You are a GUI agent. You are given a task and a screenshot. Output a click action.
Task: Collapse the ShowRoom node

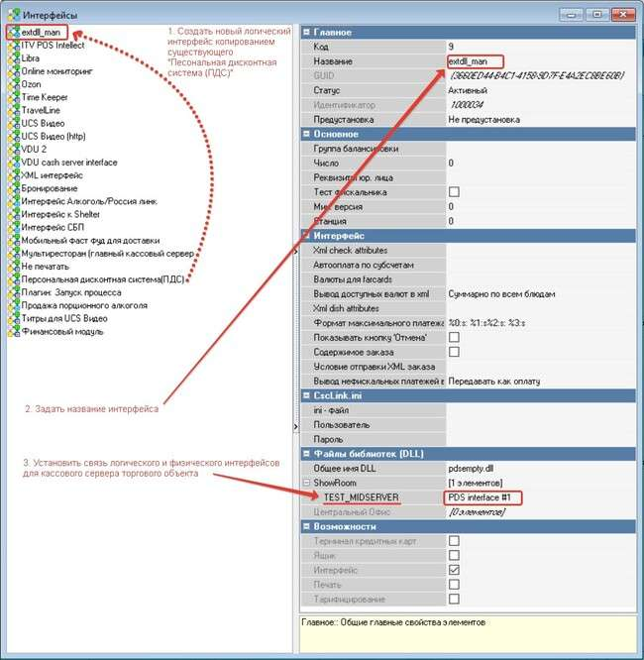point(305,482)
